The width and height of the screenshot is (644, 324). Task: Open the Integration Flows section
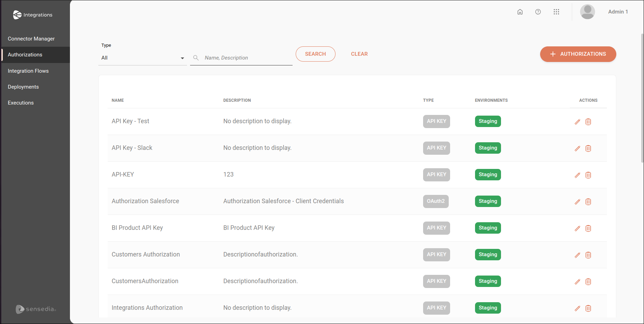point(28,71)
